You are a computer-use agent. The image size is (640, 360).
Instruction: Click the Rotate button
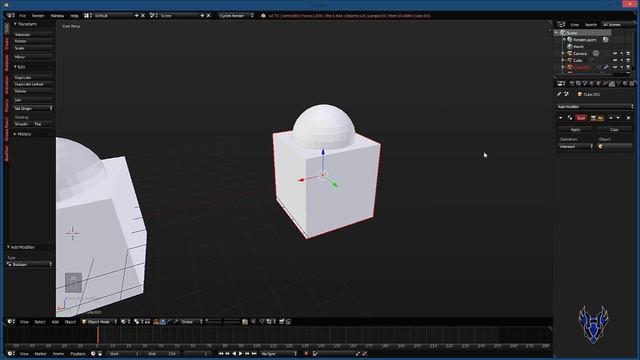(33, 41)
